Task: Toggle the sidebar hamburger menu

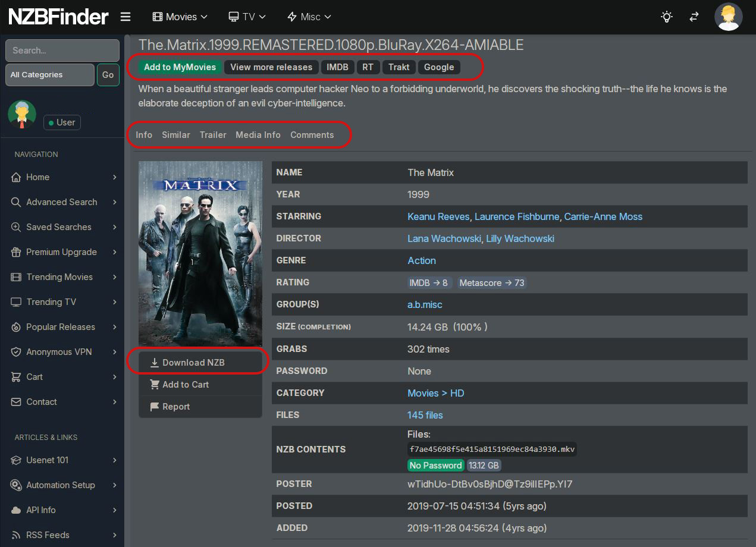Action: click(x=126, y=17)
